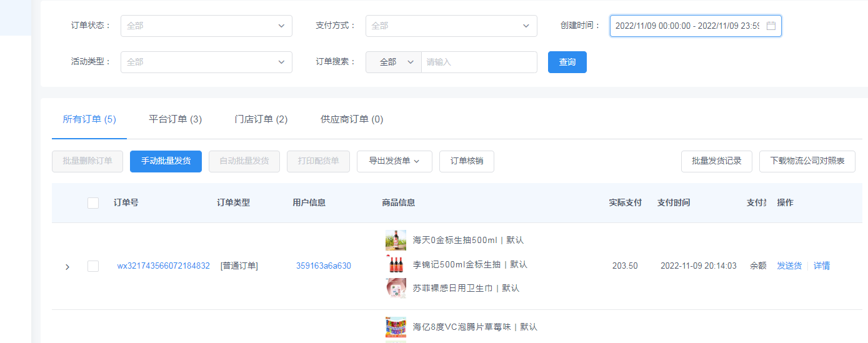Click 下载物流公司对照表 button
This screenshot has height=343, width=868.
(x=807, y=161)
